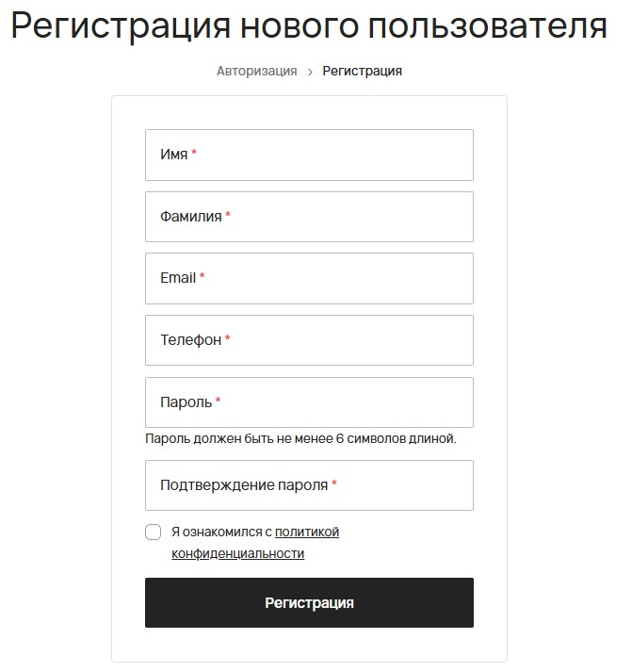The width and height of the screenshot is (632, 672).
Task: Click the Регистрация breadcrumb item
Action: (x=362, y=71)
